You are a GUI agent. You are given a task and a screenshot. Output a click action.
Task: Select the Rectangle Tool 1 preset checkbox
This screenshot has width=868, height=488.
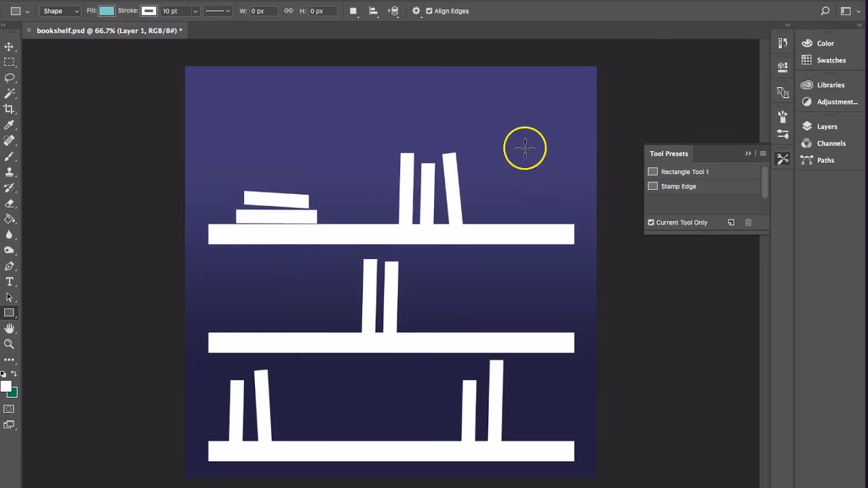(652, 171)
